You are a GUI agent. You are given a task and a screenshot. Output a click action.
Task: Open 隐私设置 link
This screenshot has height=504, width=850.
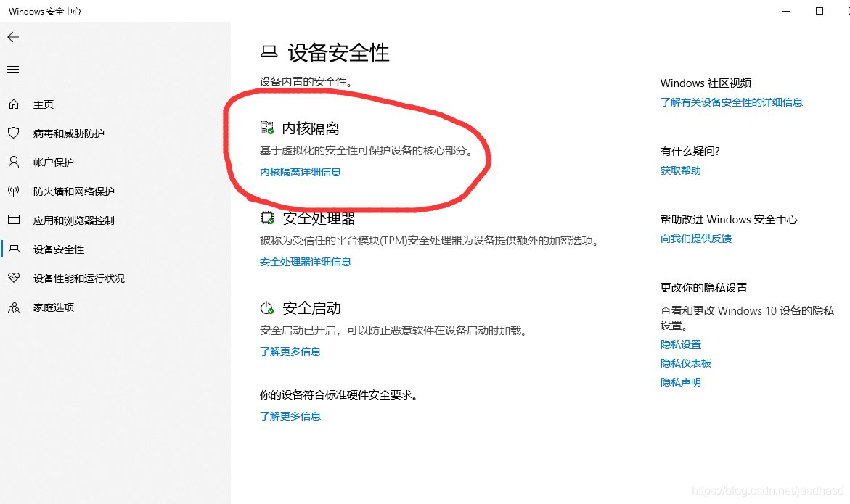pos(680,344)
